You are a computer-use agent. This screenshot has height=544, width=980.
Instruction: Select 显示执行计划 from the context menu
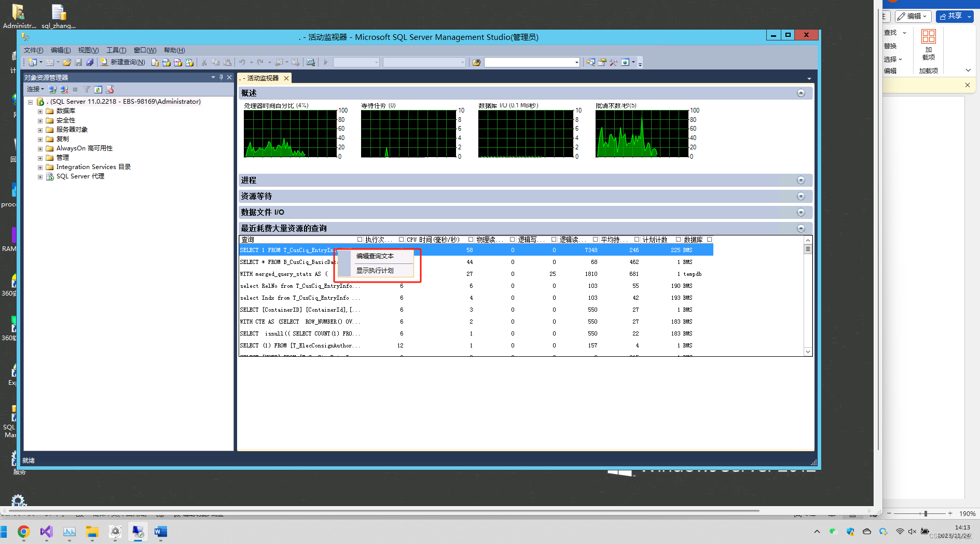(375, 270)
